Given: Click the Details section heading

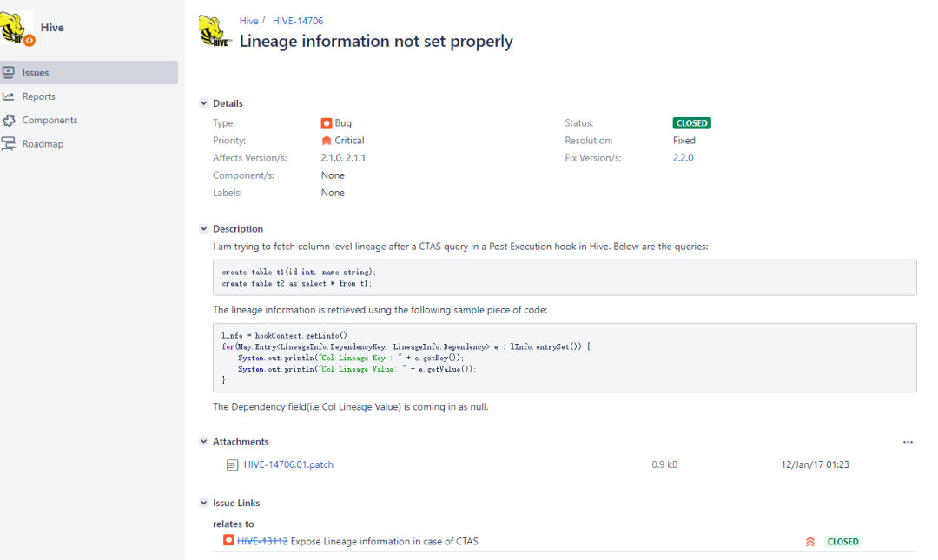Looking at the screenshot, I should click(228, 103).
